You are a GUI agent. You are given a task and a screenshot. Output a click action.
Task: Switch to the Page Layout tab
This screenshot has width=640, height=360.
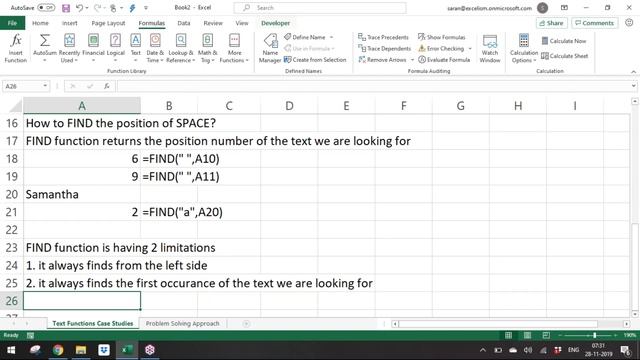pos(108,23)
